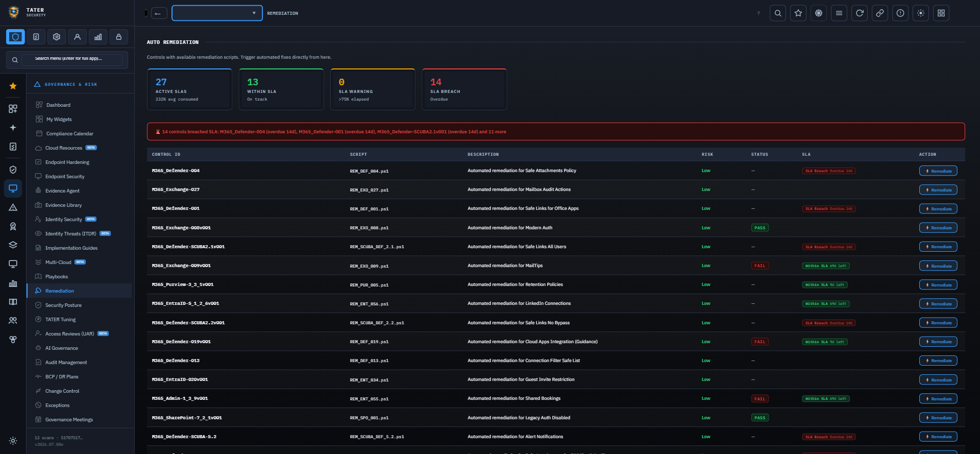Open Exceptions menu item
The image size is (980, 454).
pyautogui.click(x=79, y=405)
